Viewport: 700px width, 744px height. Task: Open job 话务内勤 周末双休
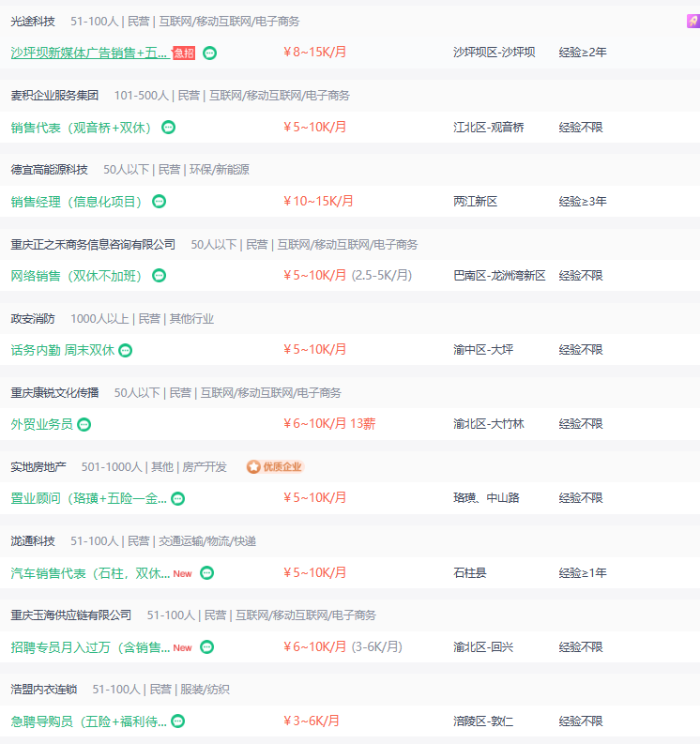pyautogui.click(x=63, y=350)
